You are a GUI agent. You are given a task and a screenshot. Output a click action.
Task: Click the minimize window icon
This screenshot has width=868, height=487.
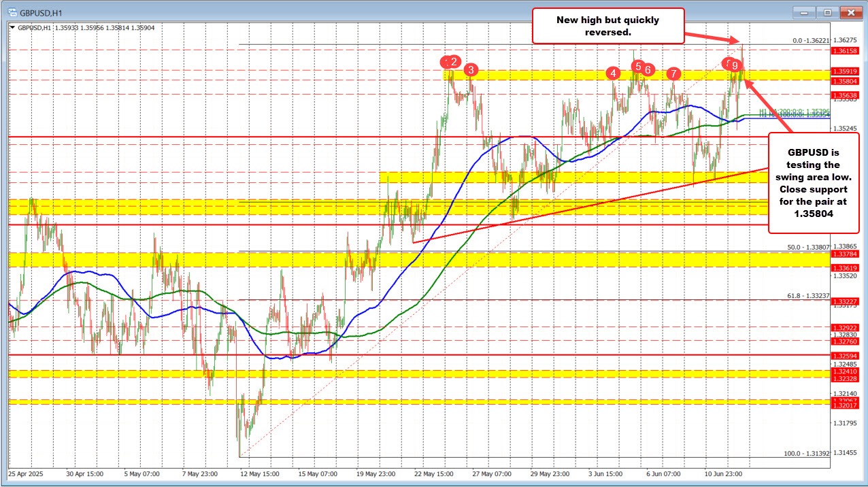[803, 12]
